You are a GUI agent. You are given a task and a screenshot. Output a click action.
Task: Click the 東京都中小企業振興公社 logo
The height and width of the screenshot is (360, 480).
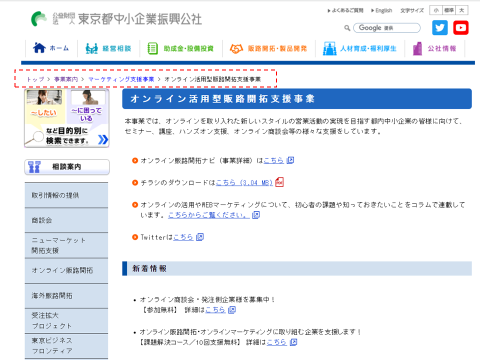116,19
